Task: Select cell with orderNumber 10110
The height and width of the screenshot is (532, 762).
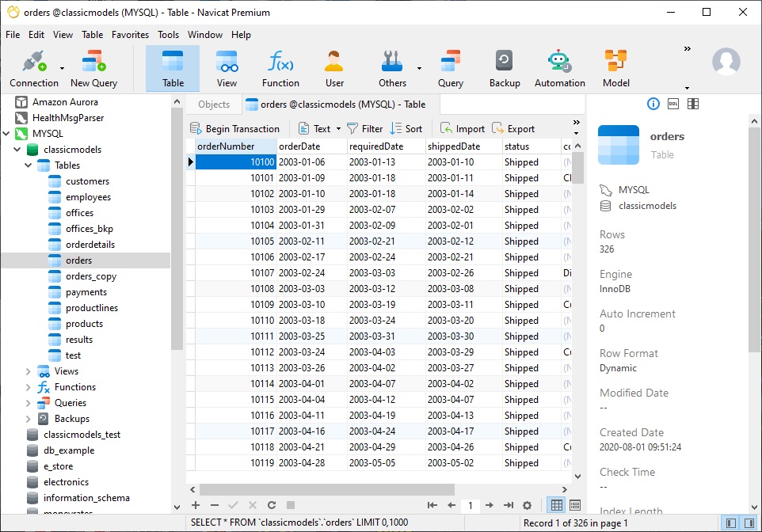Action: point(236,320)
